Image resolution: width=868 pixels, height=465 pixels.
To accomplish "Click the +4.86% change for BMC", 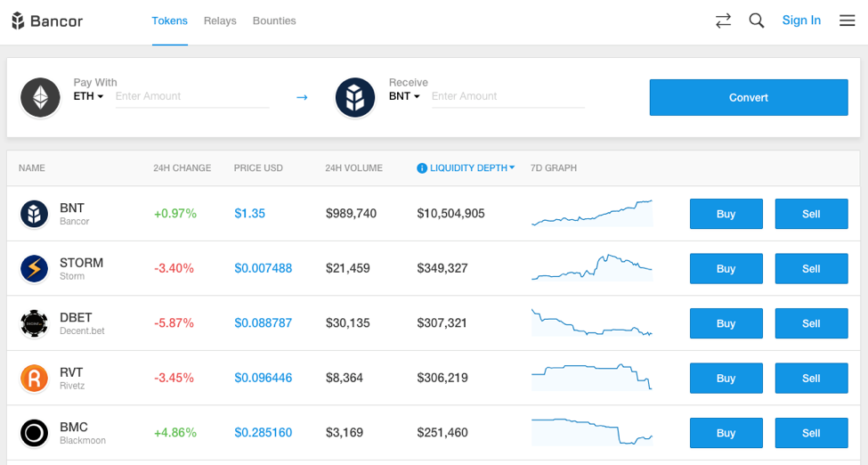I will [174, 433].
